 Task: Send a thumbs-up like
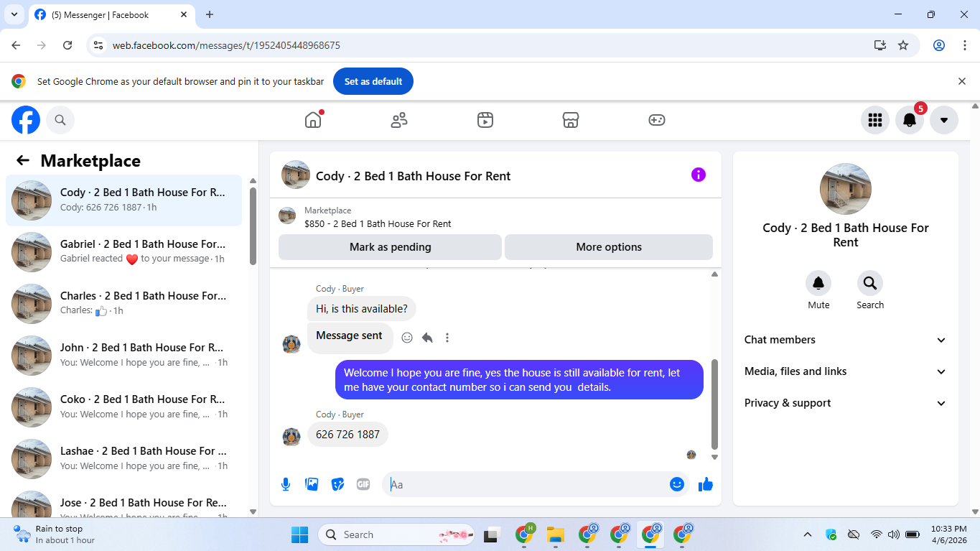(706, 484)
